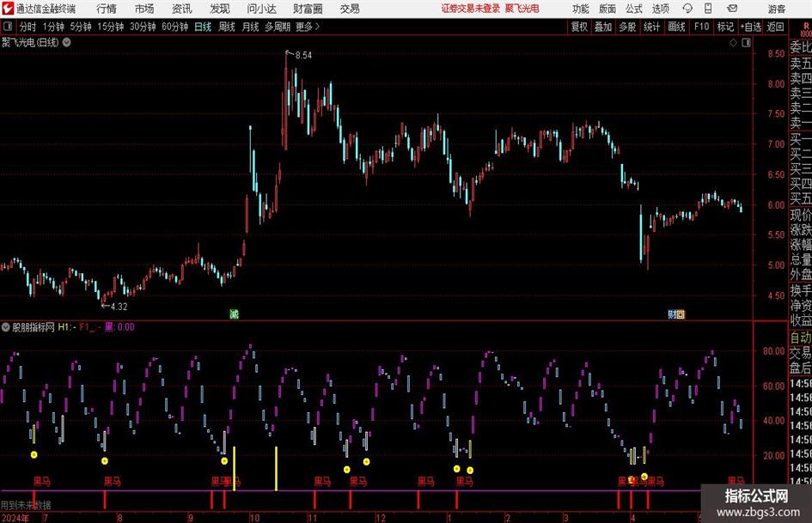
Task: Expand 更多 period options
Action: point(308,27)
